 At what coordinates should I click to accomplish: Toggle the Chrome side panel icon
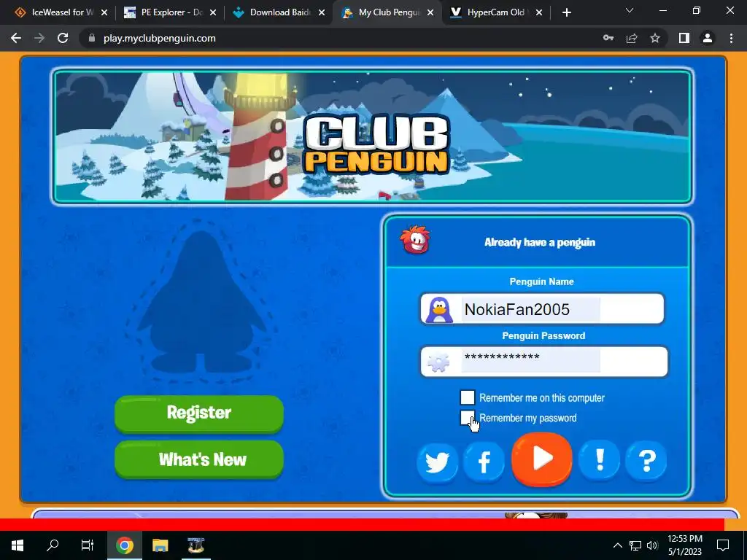684,38
